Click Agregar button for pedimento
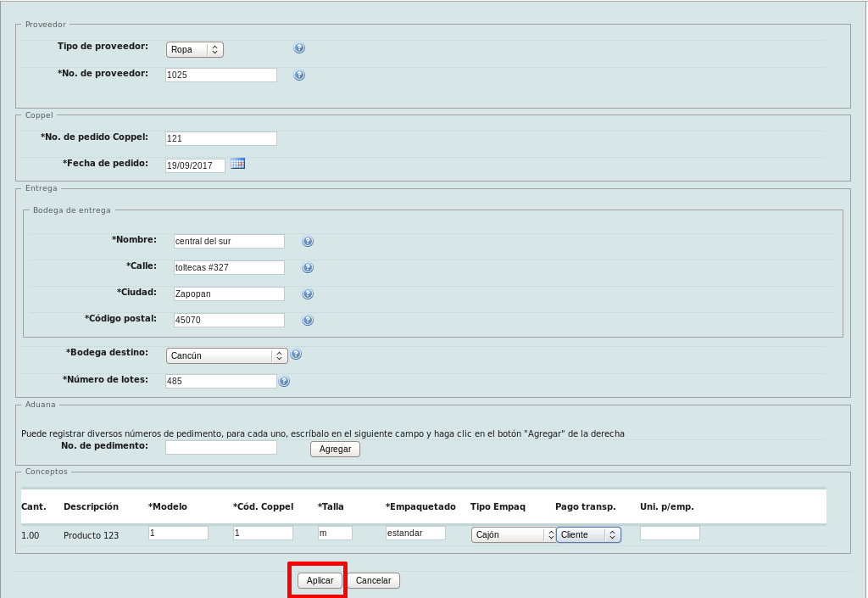This screenshot has height=598, width=868. 335,449
